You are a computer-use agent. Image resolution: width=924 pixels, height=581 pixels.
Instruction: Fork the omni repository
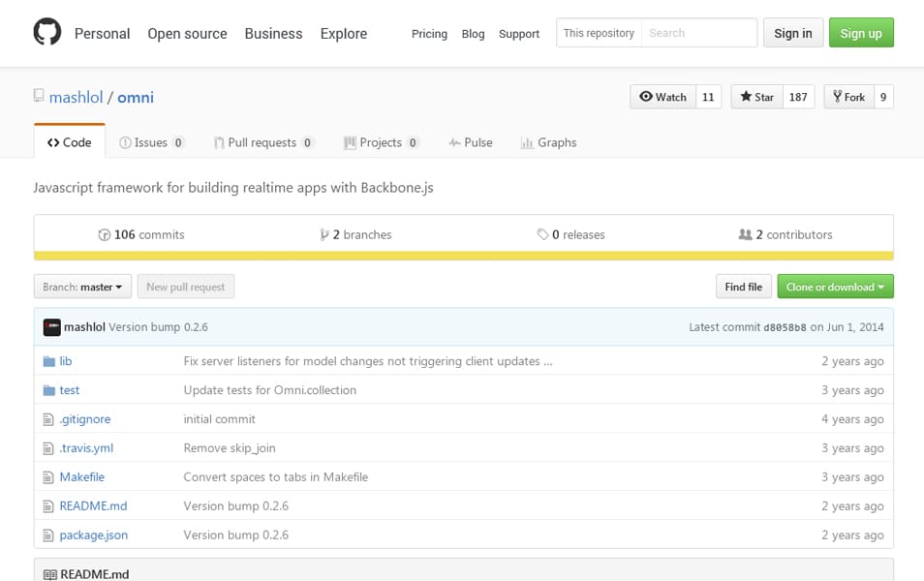click(847, 97)
